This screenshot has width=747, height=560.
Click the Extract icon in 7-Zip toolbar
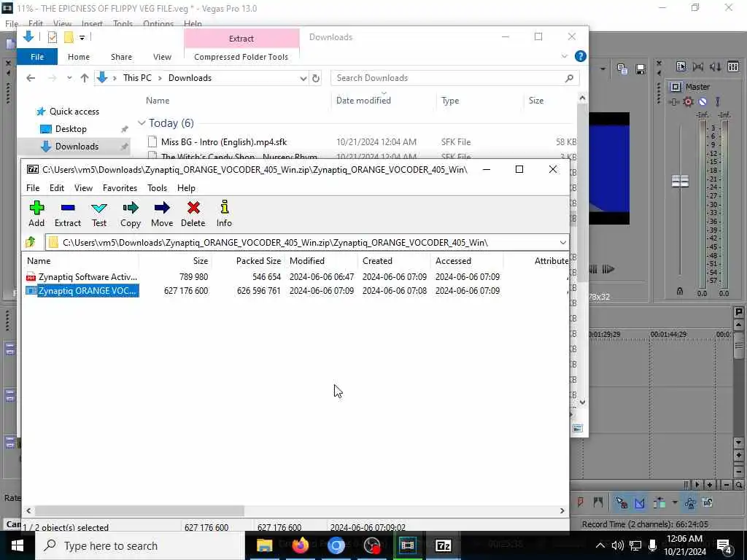pyautogui.click(x=68, y=214)
